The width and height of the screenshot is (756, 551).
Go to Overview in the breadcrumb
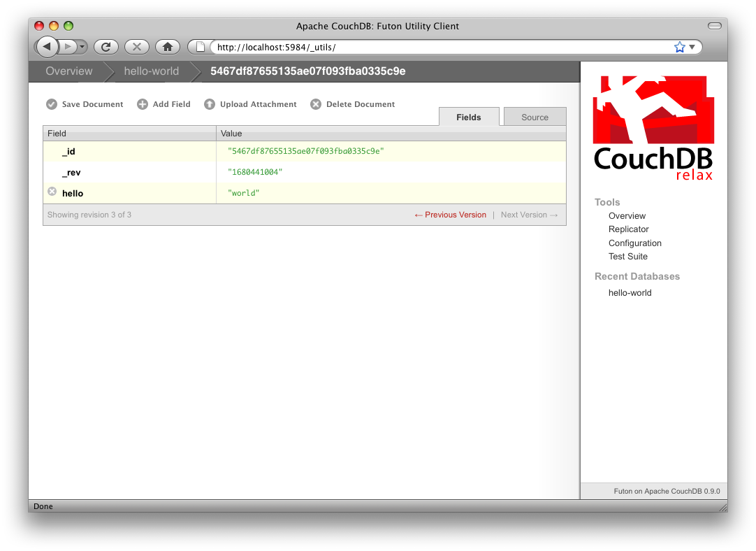pyautogui.click(x=69, y=71)
